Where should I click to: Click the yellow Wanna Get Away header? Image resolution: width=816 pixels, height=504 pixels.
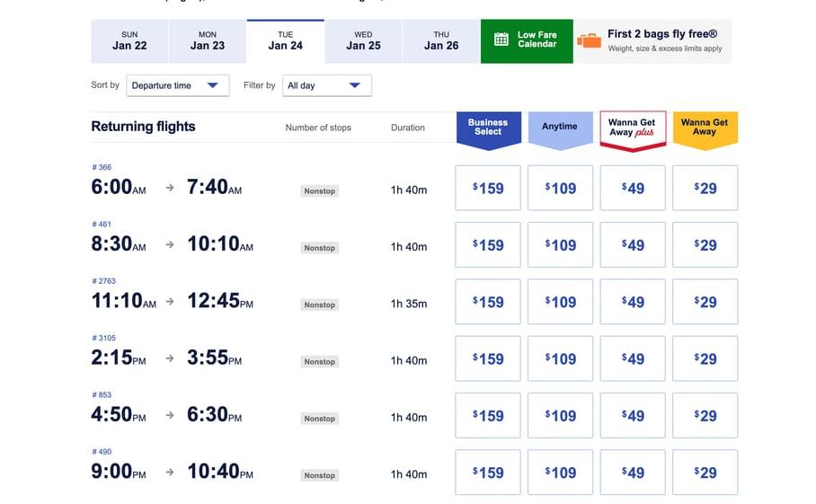click(x=705, y=128)
